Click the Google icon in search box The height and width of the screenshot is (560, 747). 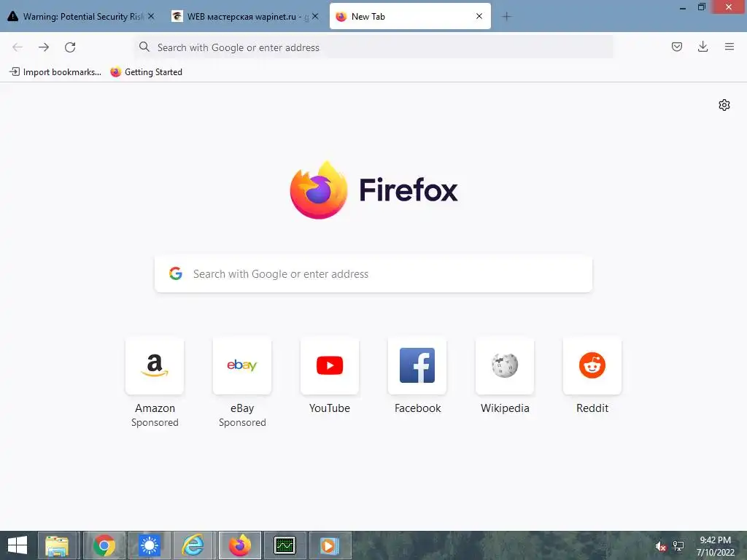tap(176, 273)
